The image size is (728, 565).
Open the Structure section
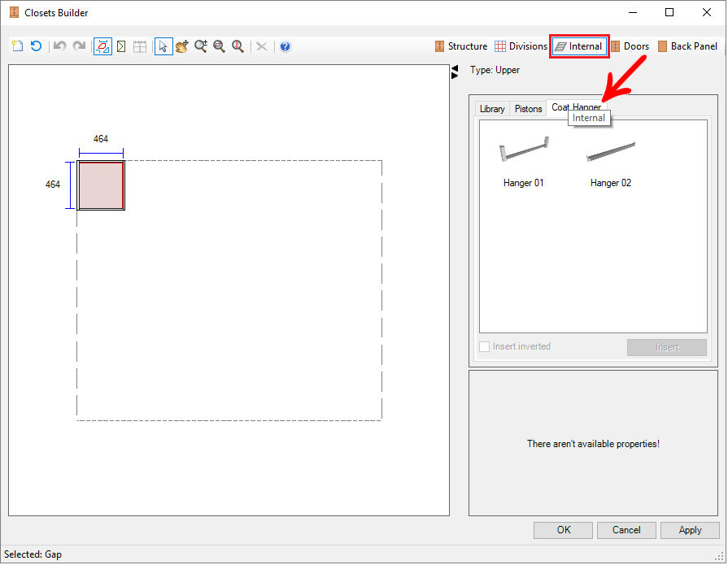pyautogui.click(x=461, y=46)
